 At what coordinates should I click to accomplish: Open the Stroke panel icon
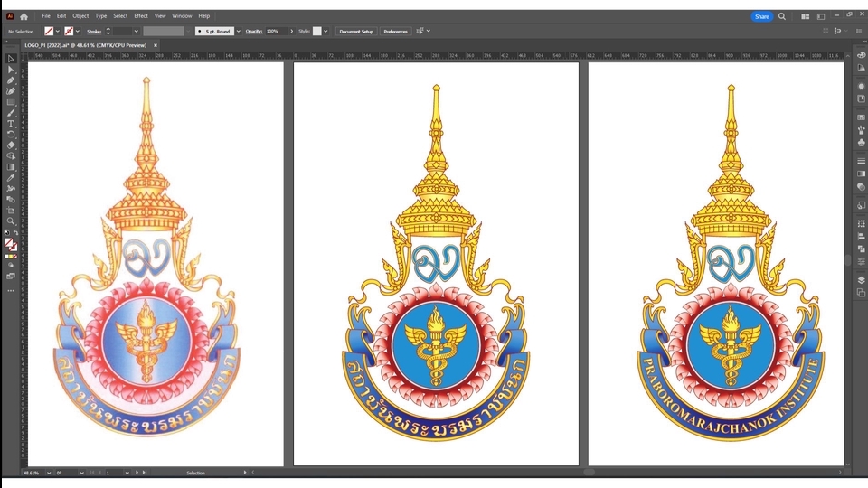coord(861,161)
